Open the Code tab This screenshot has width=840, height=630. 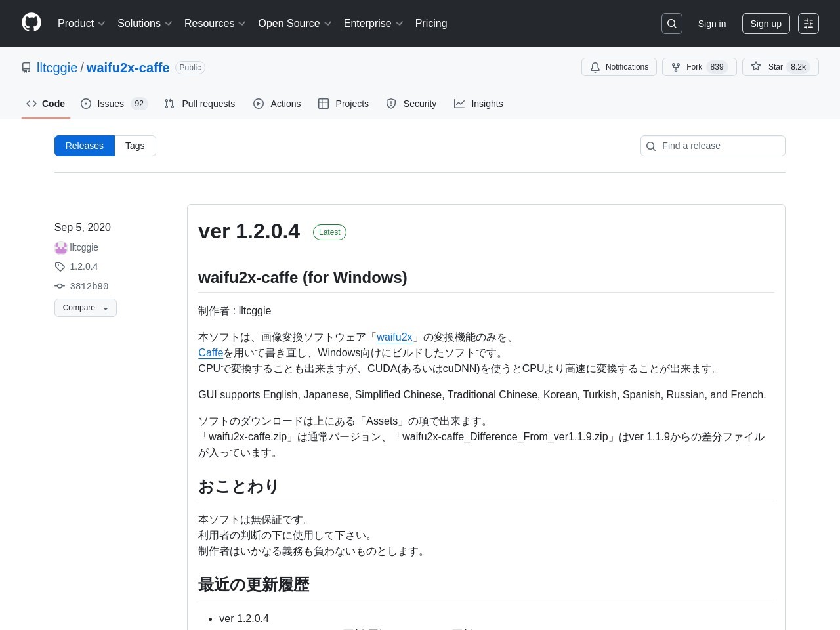coord(46,104)
